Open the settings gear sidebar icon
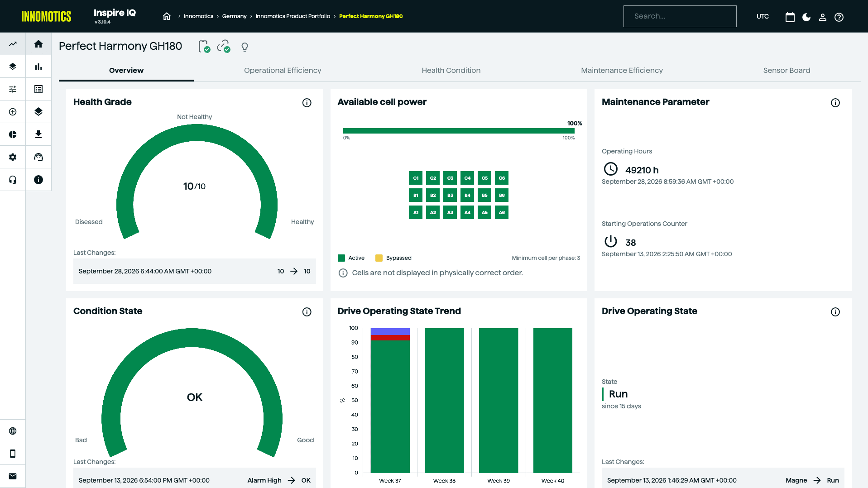This screenshot has height=488, width=868. point(13,157)
